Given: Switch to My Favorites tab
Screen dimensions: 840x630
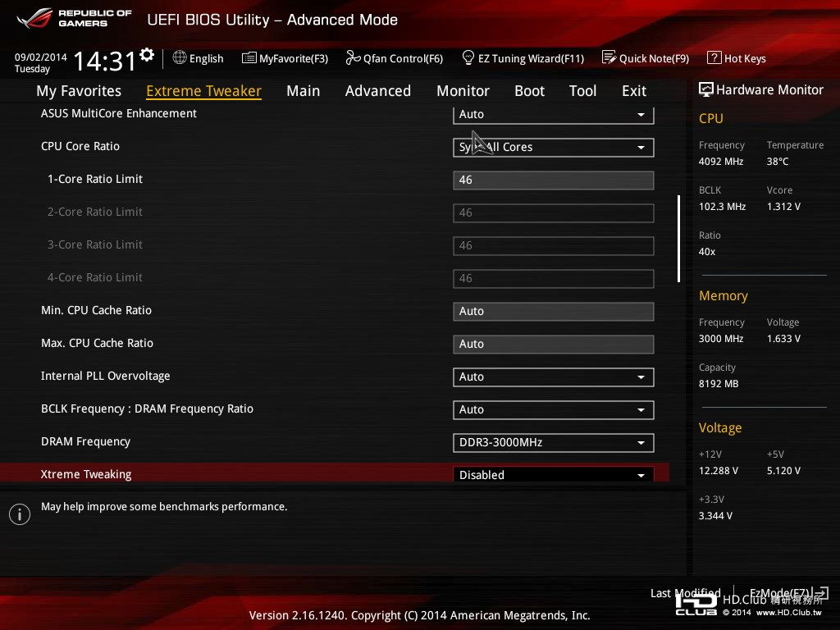Looking at the screenshot, I should click(79, 91).
